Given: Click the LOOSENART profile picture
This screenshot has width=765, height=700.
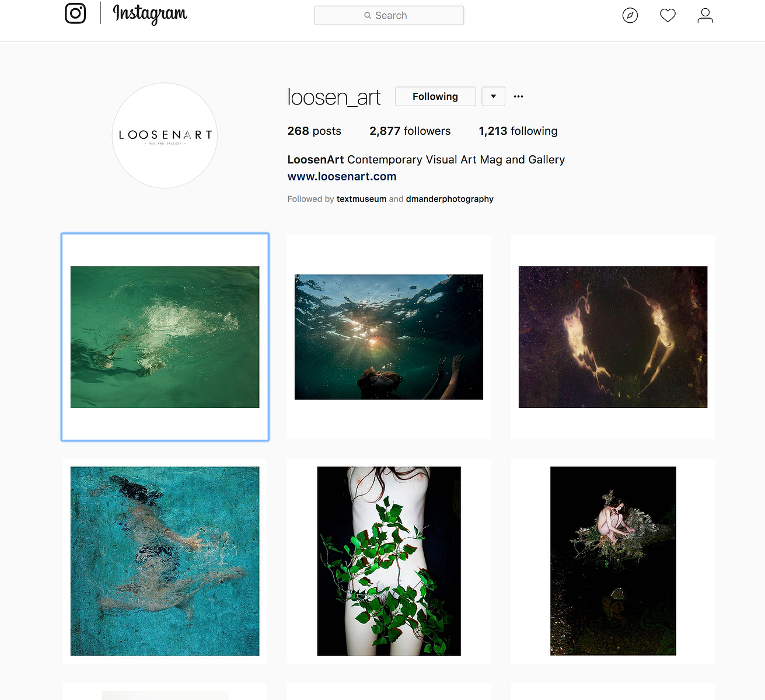Looking at the screenshot, I should (165, 135).
